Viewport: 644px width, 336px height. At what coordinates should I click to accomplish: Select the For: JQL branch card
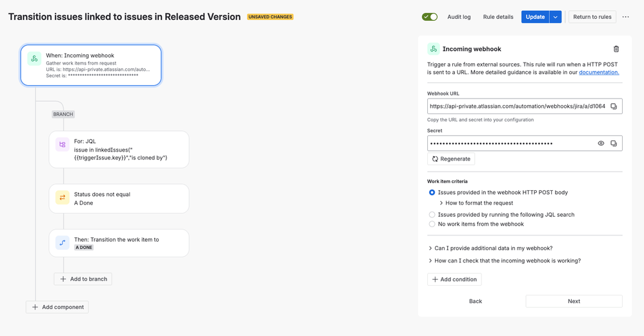(119, 150)
